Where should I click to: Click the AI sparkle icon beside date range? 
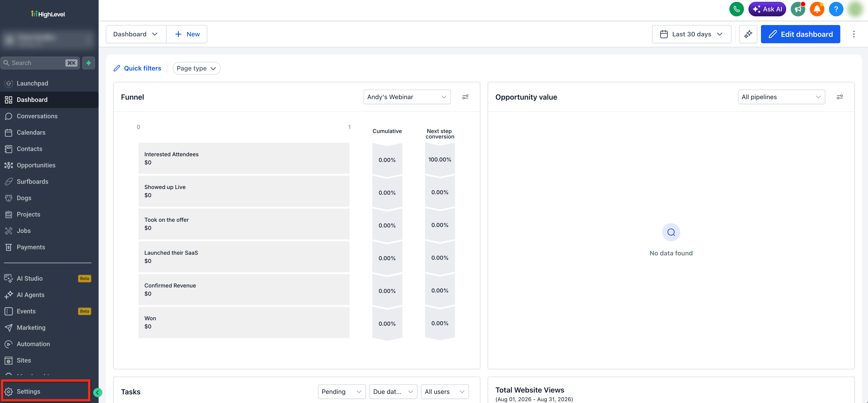[748, 34]
